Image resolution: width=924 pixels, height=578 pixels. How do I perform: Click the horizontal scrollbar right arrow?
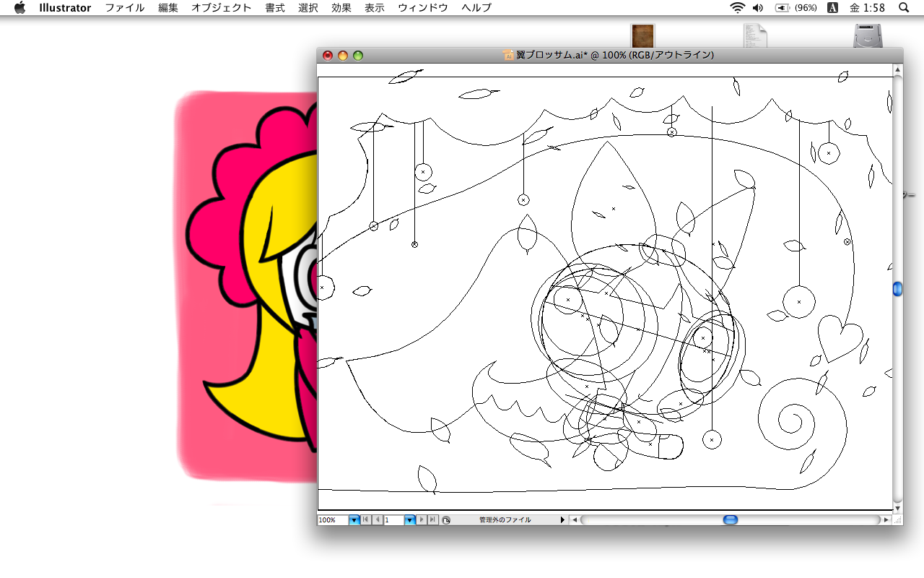(886, 520)
